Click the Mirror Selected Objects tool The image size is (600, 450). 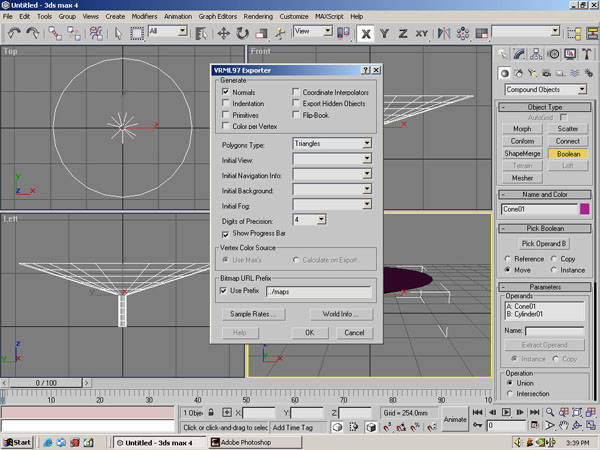[x=444, y=33]
